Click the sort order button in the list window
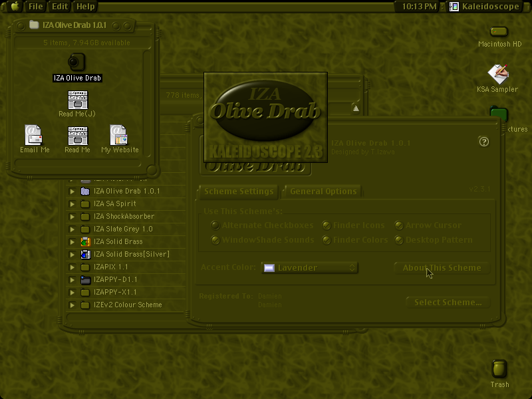This screenshot has height=399, width=532. [356, 108]
